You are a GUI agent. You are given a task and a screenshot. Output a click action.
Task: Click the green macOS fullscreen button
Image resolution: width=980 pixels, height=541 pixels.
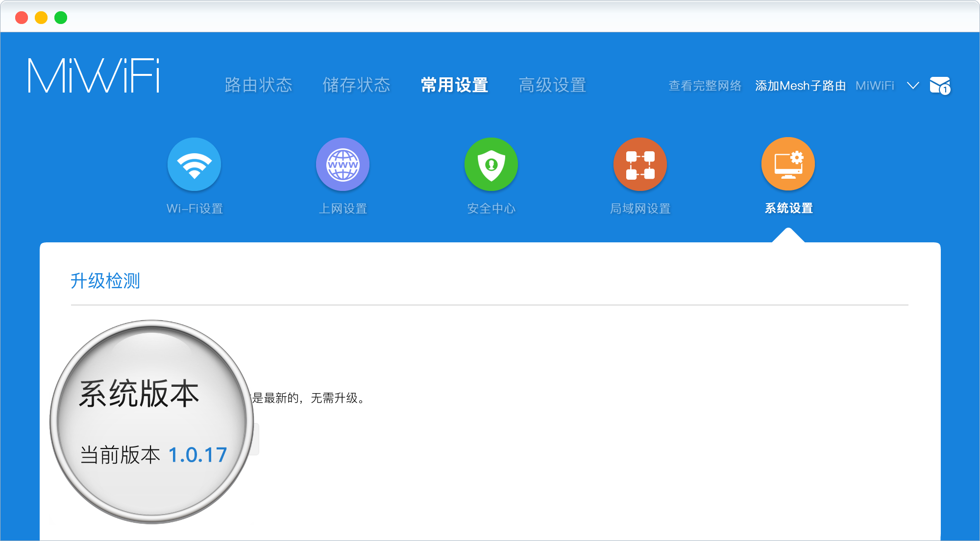point(61,18)
